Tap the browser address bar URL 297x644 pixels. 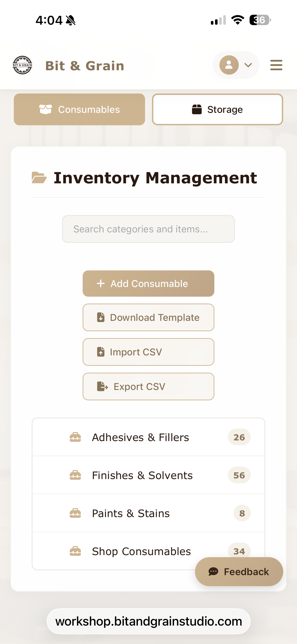click(x=148, y=621)
